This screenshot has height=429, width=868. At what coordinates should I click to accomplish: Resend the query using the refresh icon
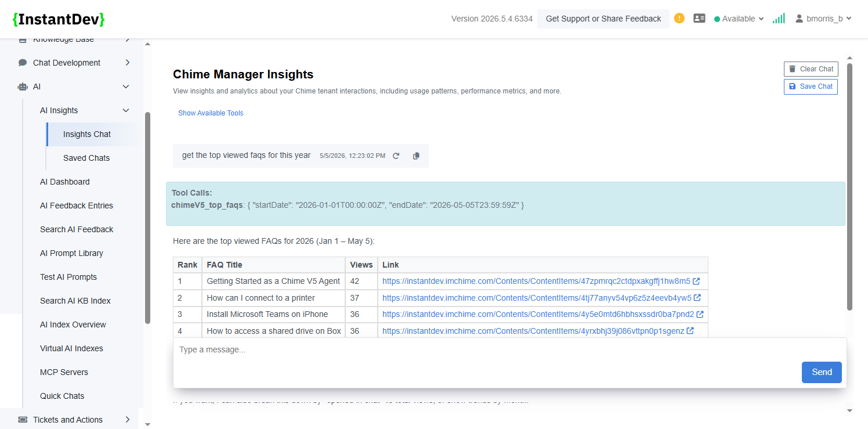point(396,156)
